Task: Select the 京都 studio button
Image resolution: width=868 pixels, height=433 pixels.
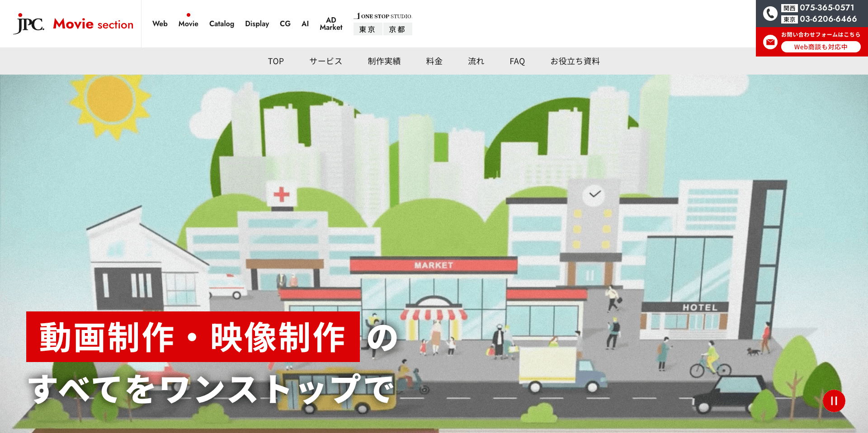Action: click(x=397, y=29)
